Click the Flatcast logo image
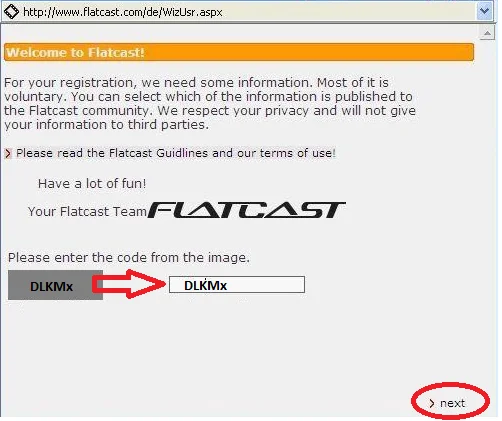This screenshot has height=421, width=502. coord(246,210)
